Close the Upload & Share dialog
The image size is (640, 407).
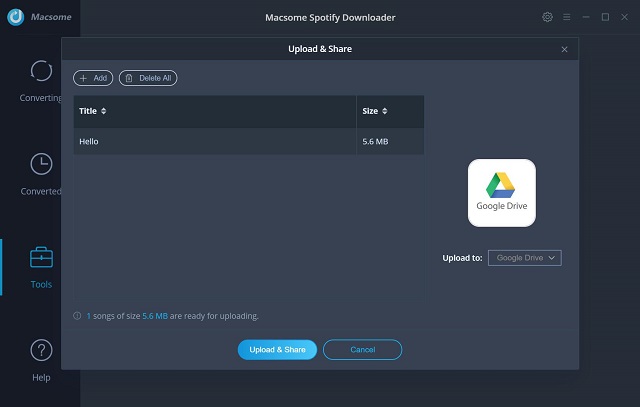(x=564, y=49)
